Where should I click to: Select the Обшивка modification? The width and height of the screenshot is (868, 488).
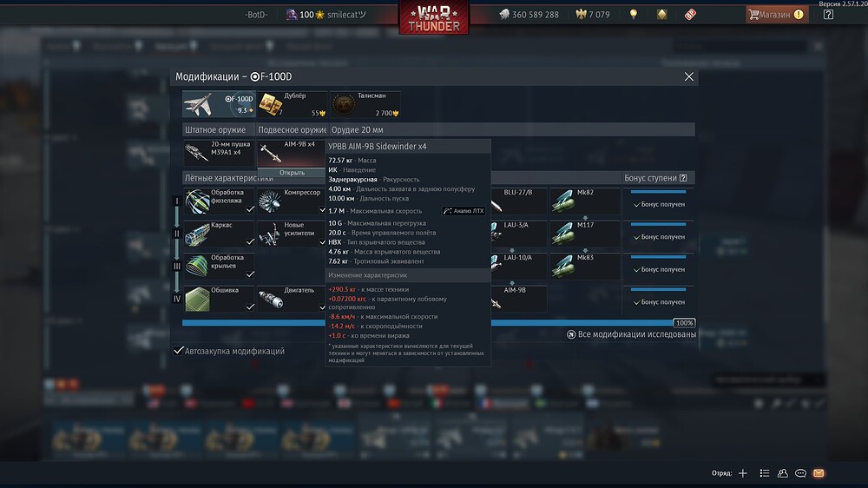pyautogui.click(x=219, y=299)
